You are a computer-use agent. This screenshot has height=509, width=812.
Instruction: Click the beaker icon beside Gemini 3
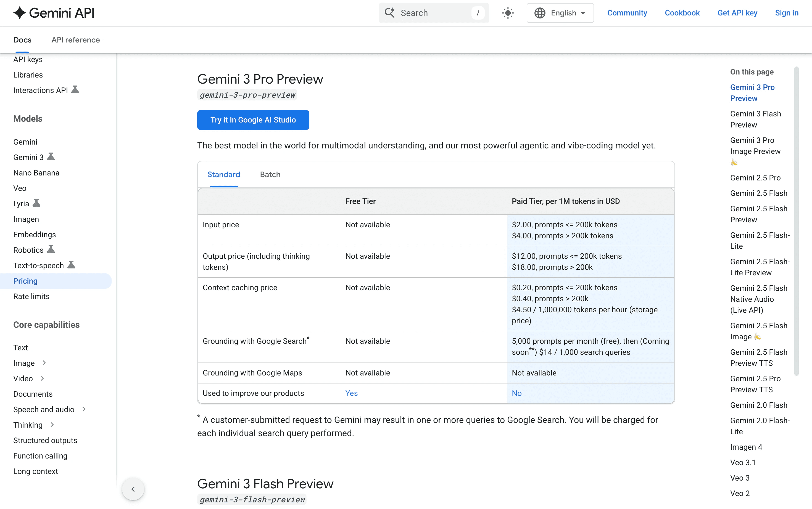pos(51,157)
